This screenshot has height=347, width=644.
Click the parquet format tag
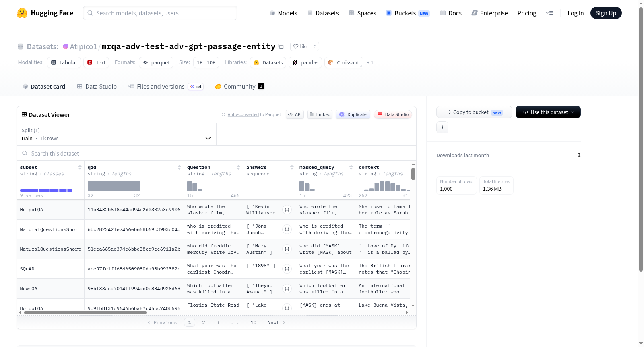click(156, 62)
